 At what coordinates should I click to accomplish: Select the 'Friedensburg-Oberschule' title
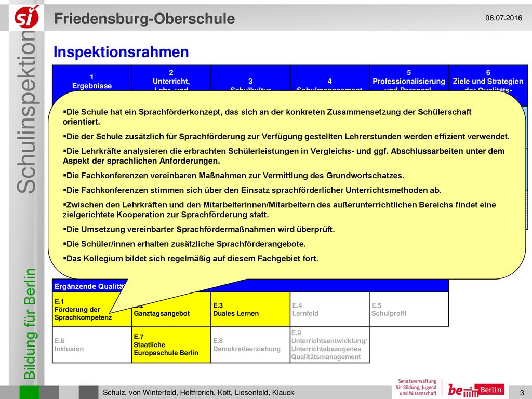(144, 18)
